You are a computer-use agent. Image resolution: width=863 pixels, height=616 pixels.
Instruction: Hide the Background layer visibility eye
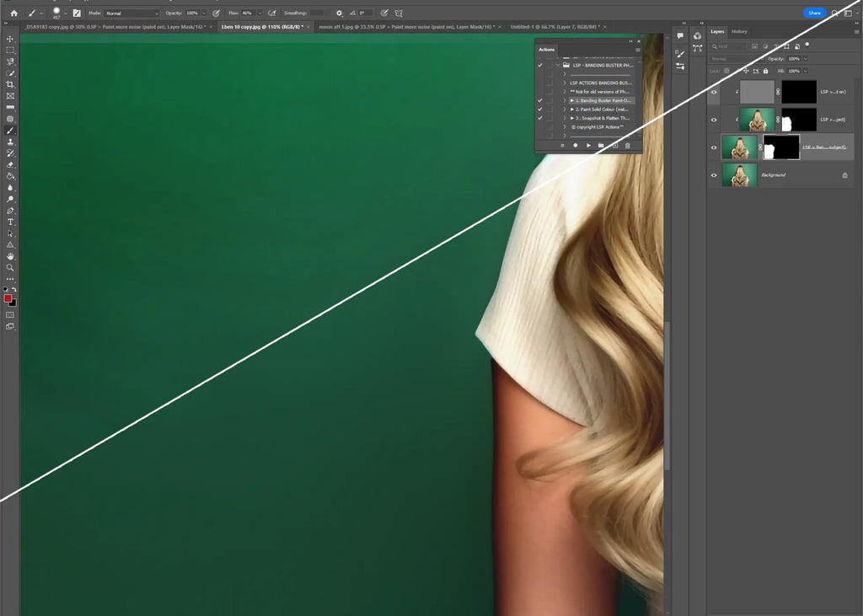(714, 175)
